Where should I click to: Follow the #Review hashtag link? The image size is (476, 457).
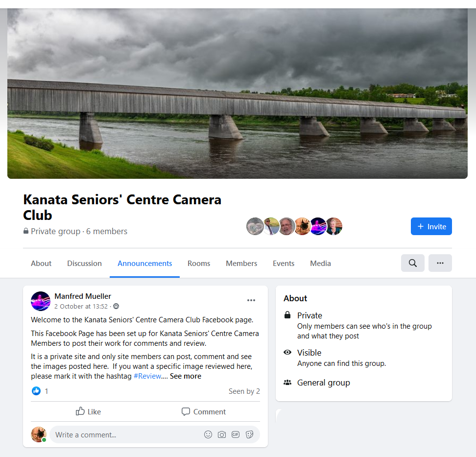[147, 376]
